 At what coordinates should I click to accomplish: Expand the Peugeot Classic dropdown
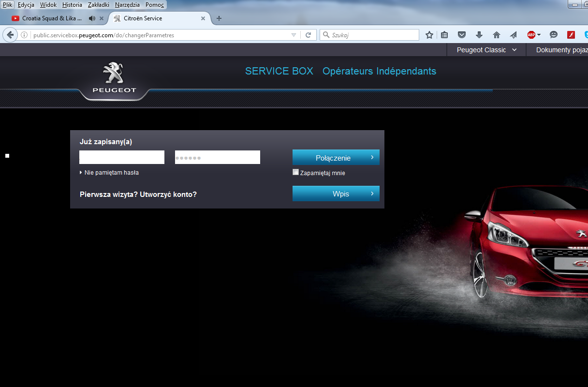tap(486, 50)
